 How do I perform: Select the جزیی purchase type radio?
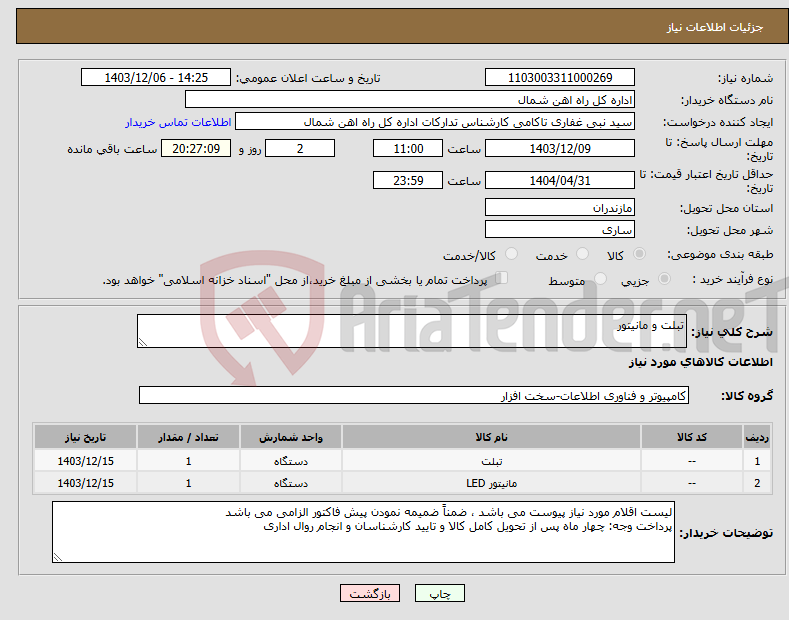coord(664,279)
